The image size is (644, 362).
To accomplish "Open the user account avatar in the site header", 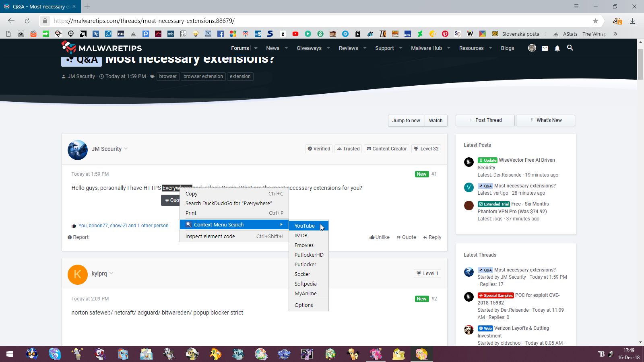I will tap(532, 48).
